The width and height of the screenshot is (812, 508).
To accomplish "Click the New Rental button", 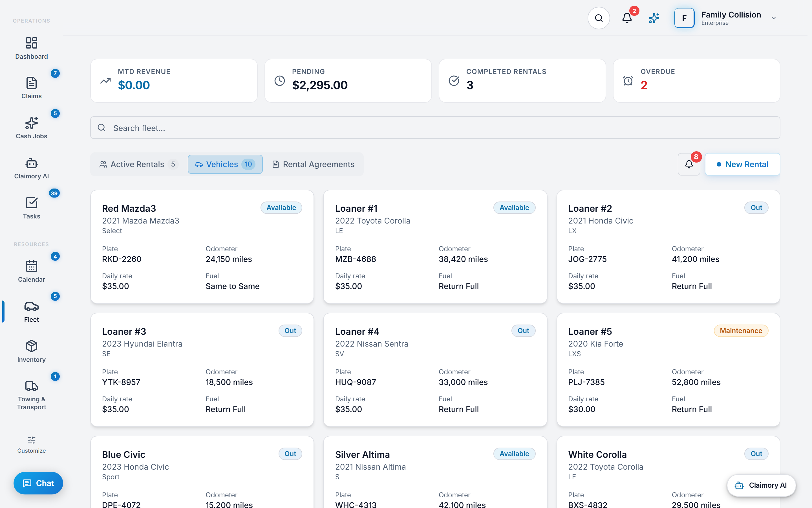I will pyautogui.click(x=742, y=164).
